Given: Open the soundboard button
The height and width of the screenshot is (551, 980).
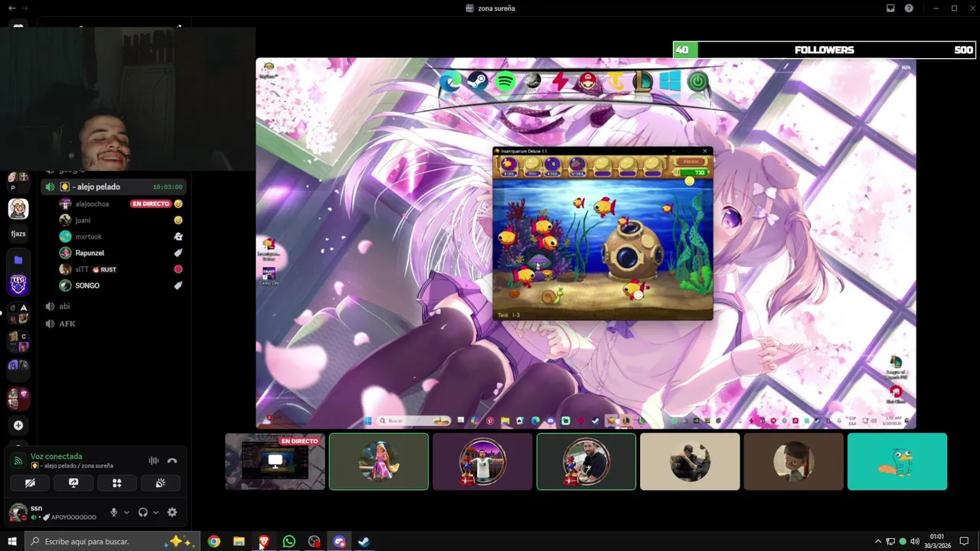Looking at the screenshot, I should coord(161,483).
